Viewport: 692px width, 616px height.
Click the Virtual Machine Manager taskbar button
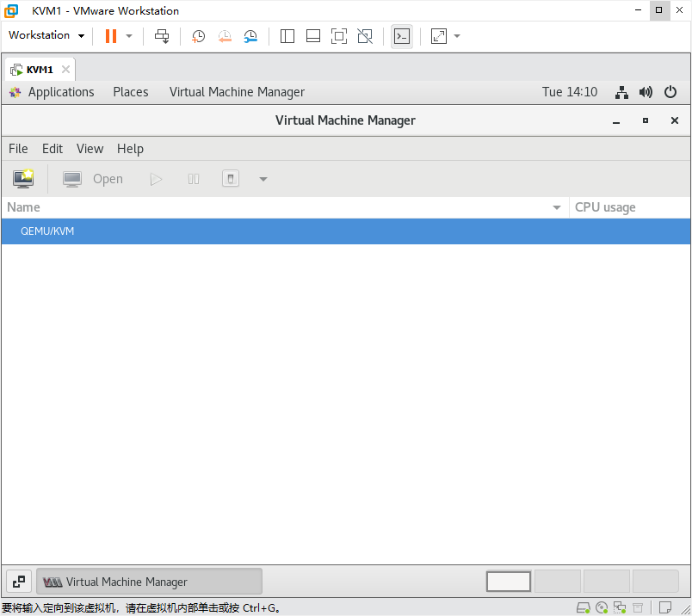(149, 582)
